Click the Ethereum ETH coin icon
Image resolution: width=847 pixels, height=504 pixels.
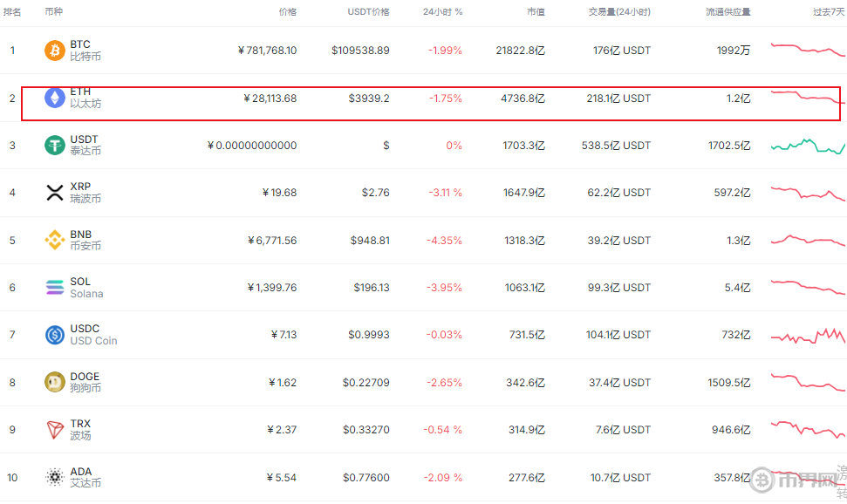tap(55, 99)
